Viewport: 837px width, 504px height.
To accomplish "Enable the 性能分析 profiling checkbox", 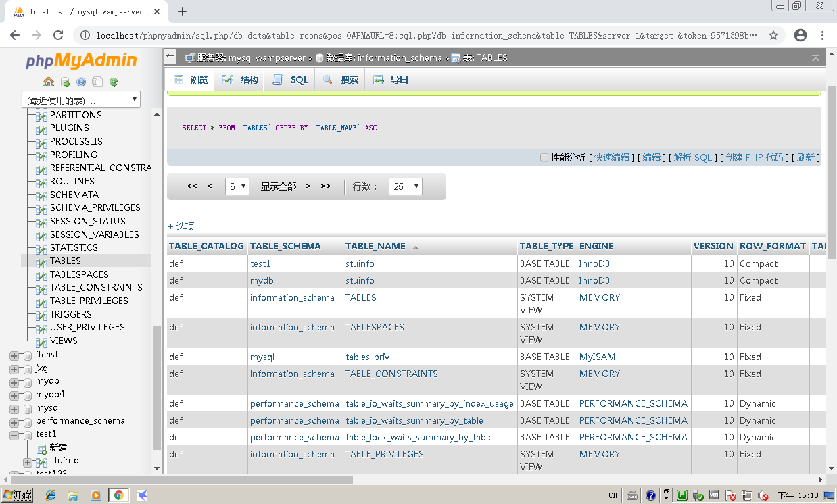I will 544,157.
